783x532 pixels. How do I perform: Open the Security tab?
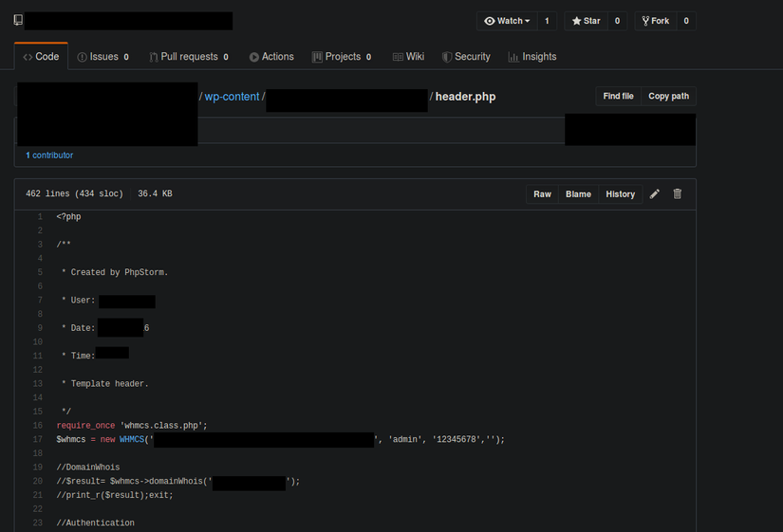(466, 57)
